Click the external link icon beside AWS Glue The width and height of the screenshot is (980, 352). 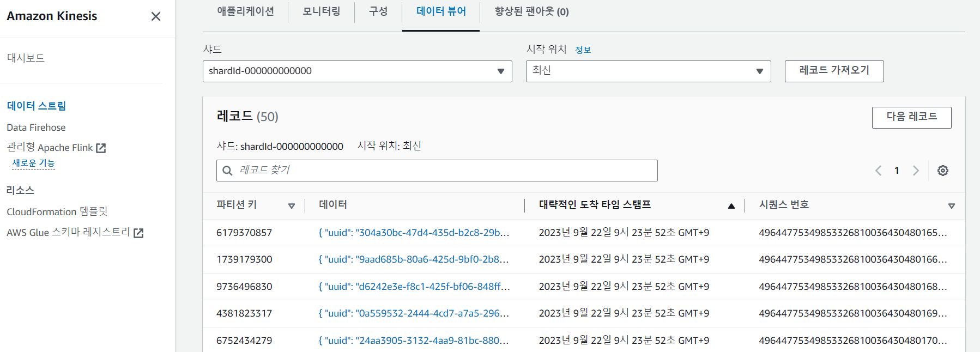(138, 233)
